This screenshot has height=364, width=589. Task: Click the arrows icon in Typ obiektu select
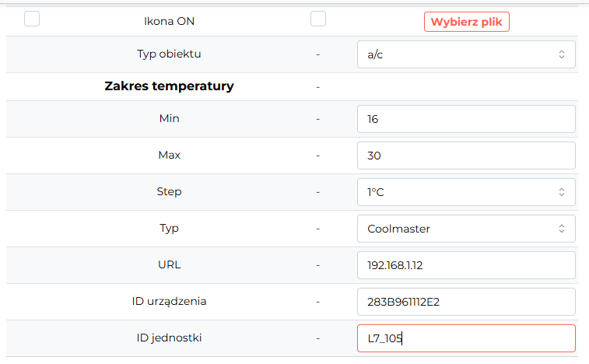point(562,54)
